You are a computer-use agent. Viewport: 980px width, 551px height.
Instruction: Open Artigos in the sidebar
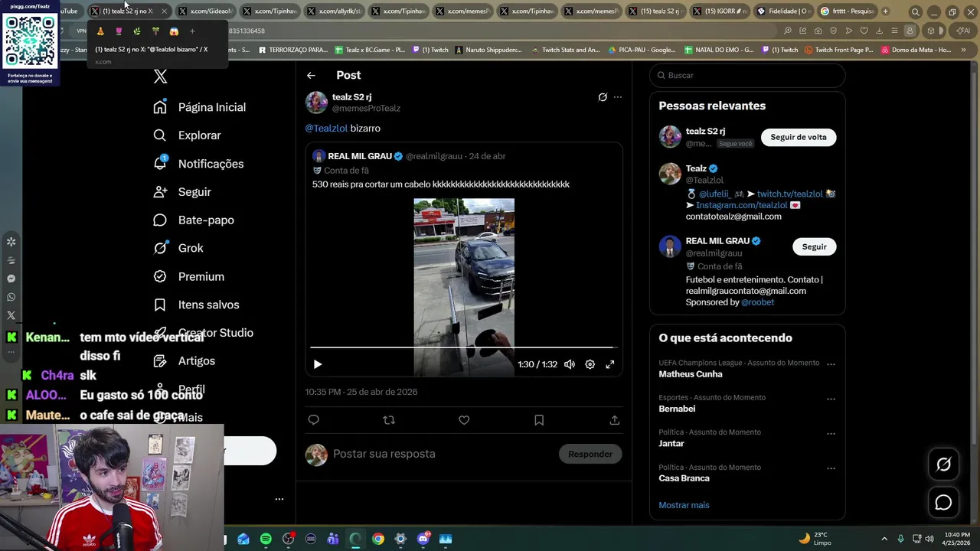[x=185, y=360]
